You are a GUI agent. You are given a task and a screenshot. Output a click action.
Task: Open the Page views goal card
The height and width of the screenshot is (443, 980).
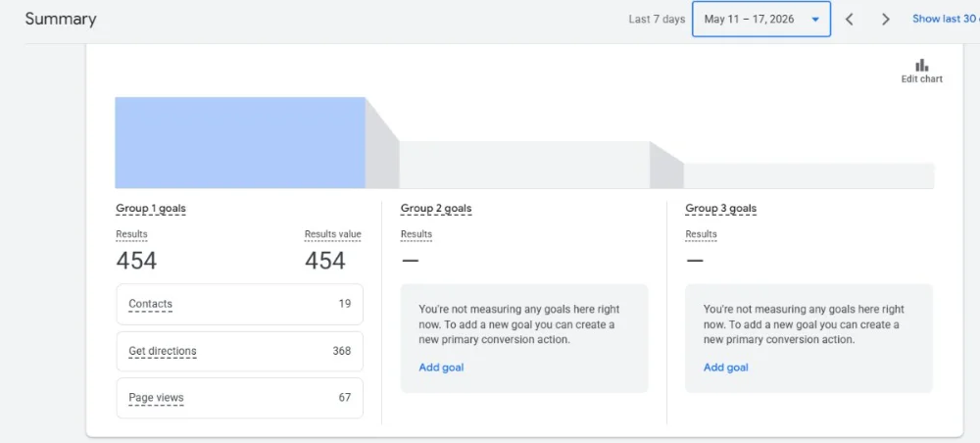[x=239, y=398]
